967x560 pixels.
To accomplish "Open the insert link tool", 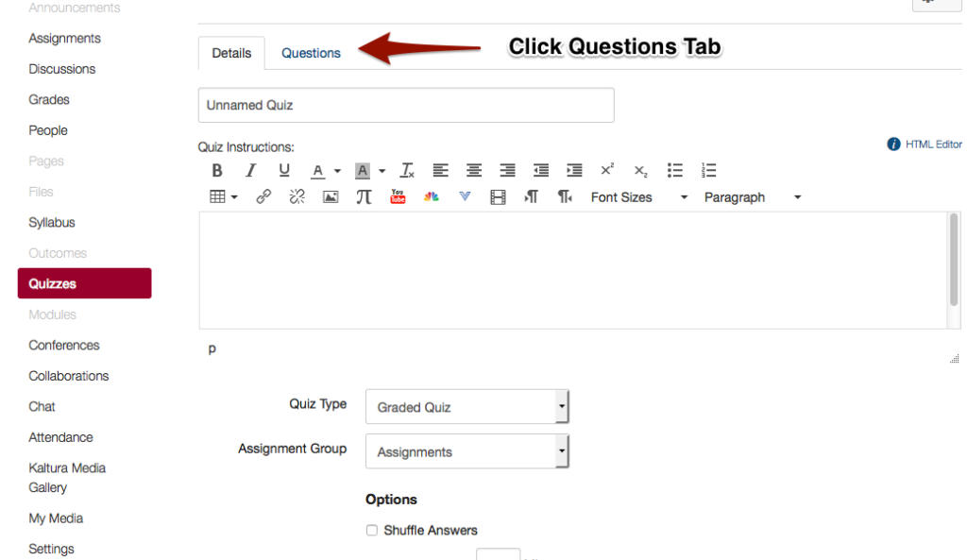I will (263, 196).
